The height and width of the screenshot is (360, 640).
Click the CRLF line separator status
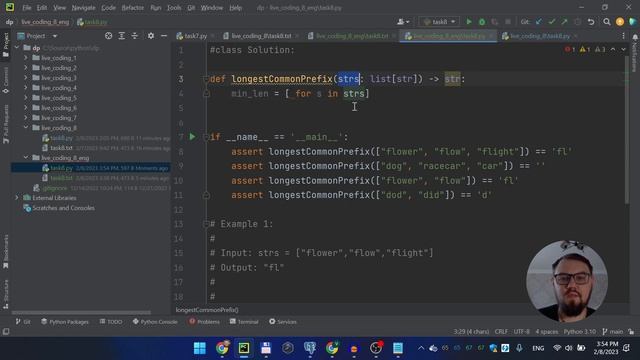point(501,331)
